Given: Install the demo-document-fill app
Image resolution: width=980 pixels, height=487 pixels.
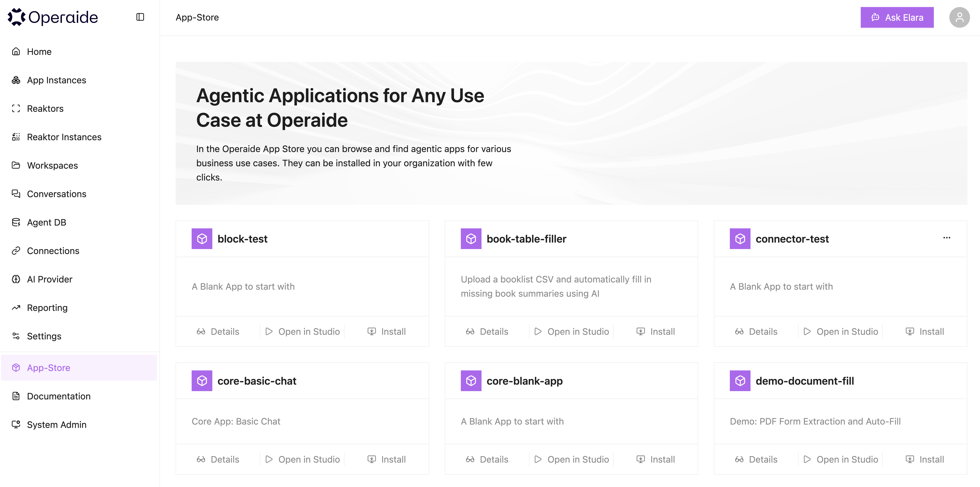Looking at the screenshot, I should 924,460.
